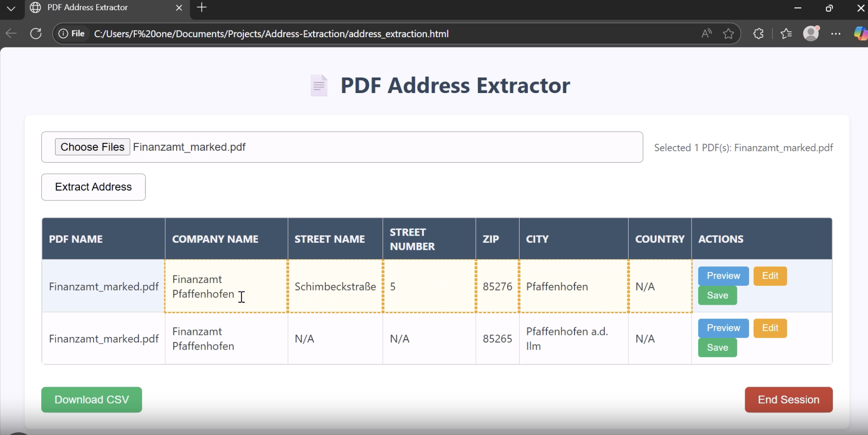Screen dimensions: 868x435
Task: Click the profile avatar icon
Action: click(811, 34)
